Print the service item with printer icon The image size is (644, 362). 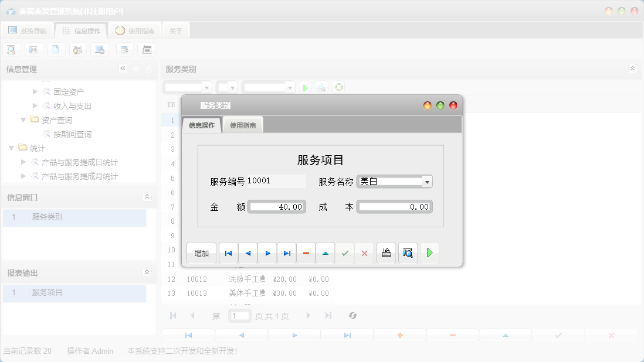click(386, 253)
